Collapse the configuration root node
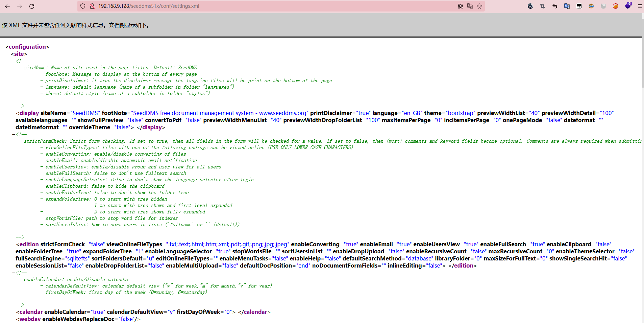The height and width of the screenshot is (323, 644). pos(3,47)
